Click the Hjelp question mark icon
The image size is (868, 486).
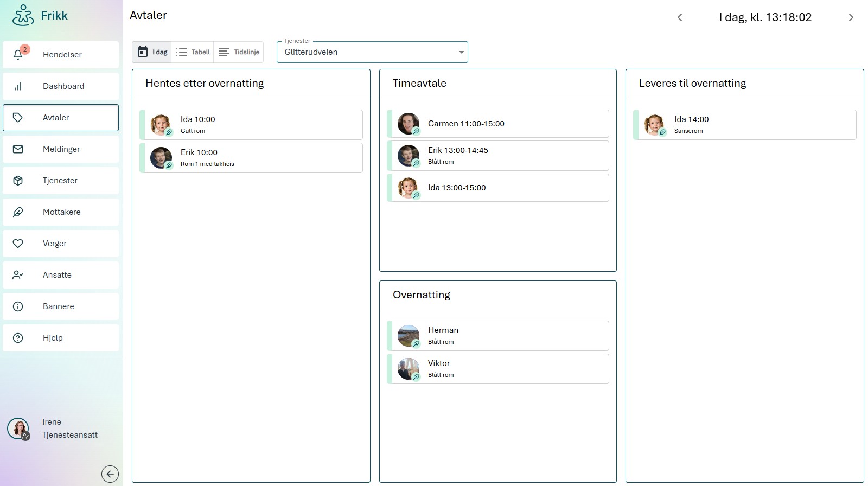click(x=18, y=338)
